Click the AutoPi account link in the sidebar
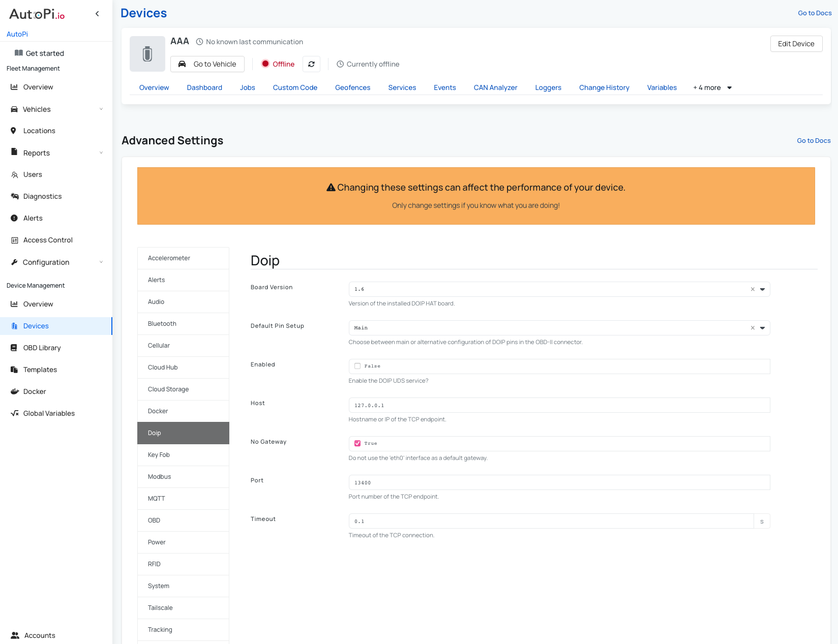The height and width of the screenshot is (644, 838). coord(17,34)
